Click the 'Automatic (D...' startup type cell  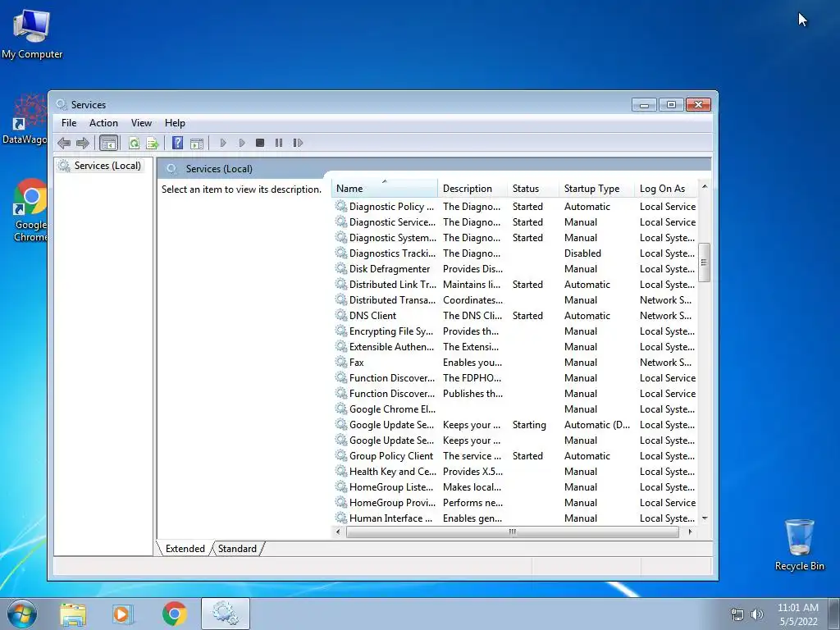(x=597, y=424)
